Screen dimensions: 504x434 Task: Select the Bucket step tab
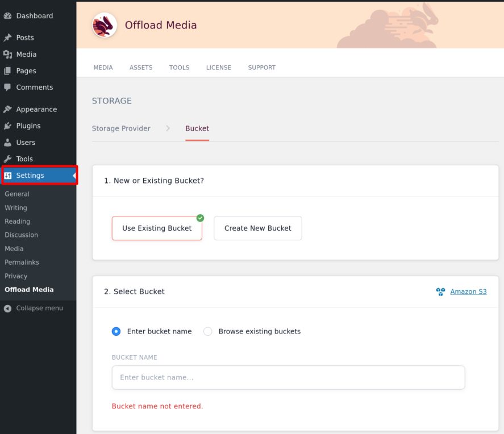(197, 128)
